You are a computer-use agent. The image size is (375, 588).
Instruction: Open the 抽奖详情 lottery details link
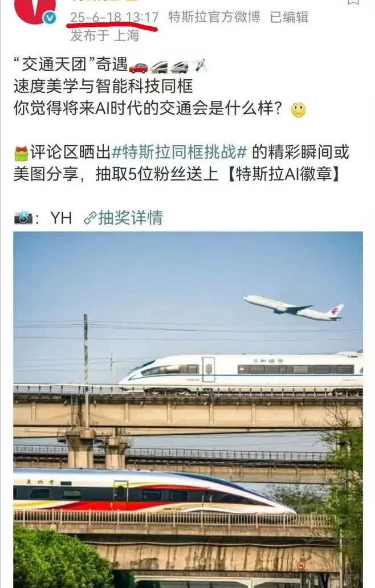(131, 218)
